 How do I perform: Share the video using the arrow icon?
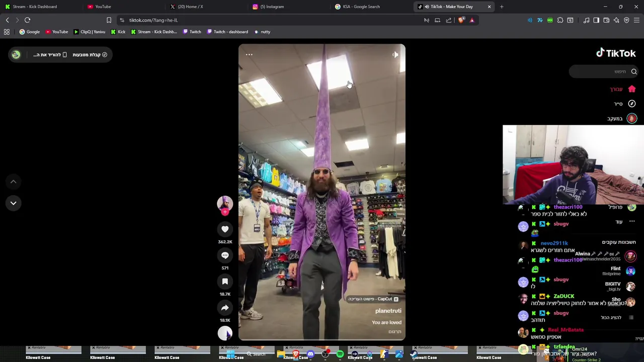tap(225, 308)
